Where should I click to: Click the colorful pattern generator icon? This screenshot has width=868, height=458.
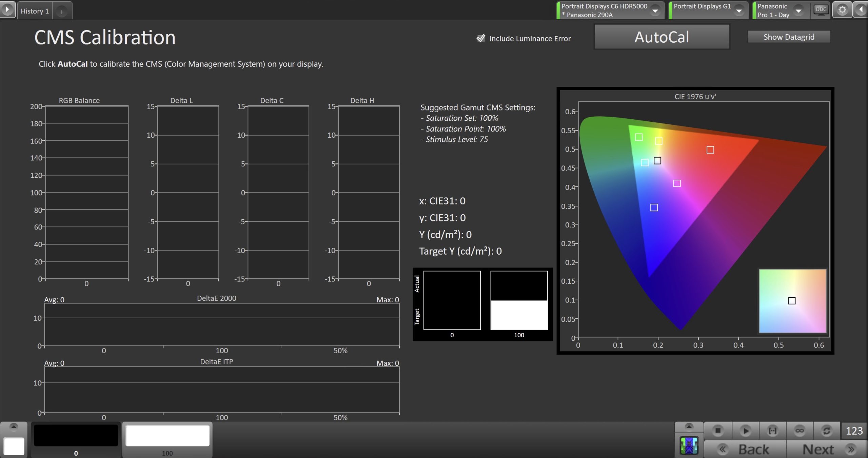coord(689,445)
